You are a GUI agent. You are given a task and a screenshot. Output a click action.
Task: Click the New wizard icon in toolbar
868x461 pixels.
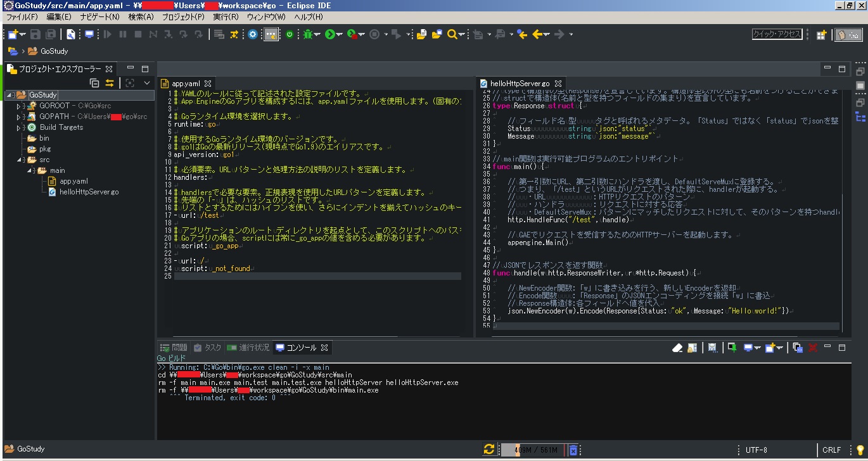tap(13, 34)
